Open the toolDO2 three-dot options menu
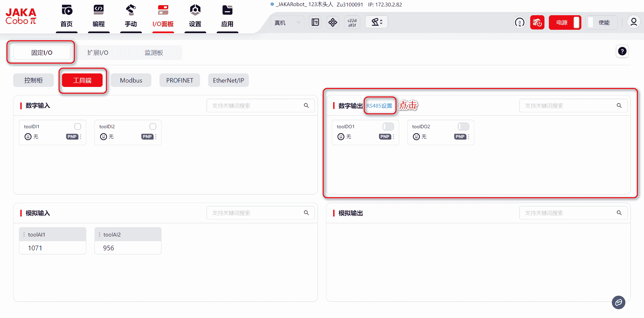 click(469, 137)
